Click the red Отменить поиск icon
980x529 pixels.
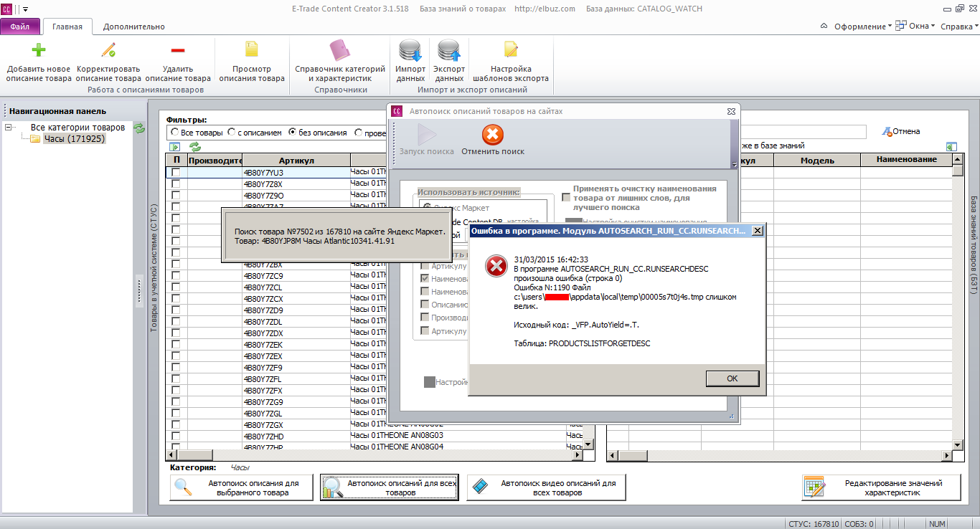(493, 135)
